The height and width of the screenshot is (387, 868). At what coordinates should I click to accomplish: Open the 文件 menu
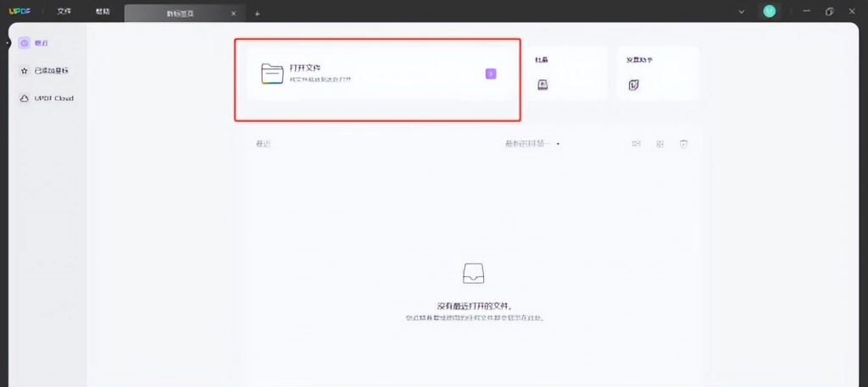64,12
